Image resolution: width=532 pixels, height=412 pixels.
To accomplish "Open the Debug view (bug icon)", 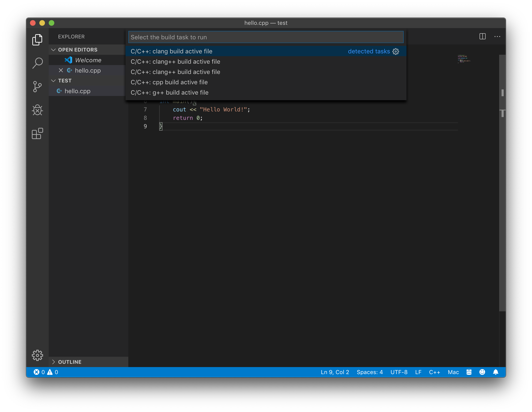I will [37, 110].
